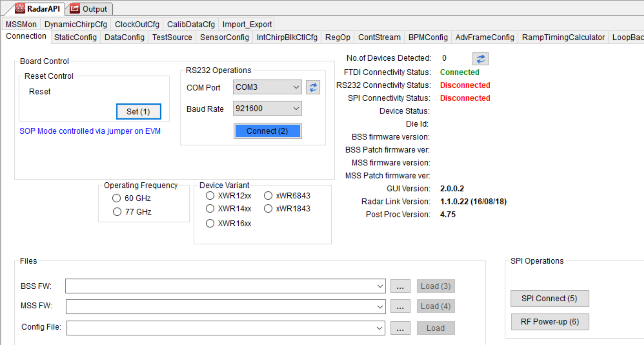Expand the BSS FW file dropdown

(380, 286)
